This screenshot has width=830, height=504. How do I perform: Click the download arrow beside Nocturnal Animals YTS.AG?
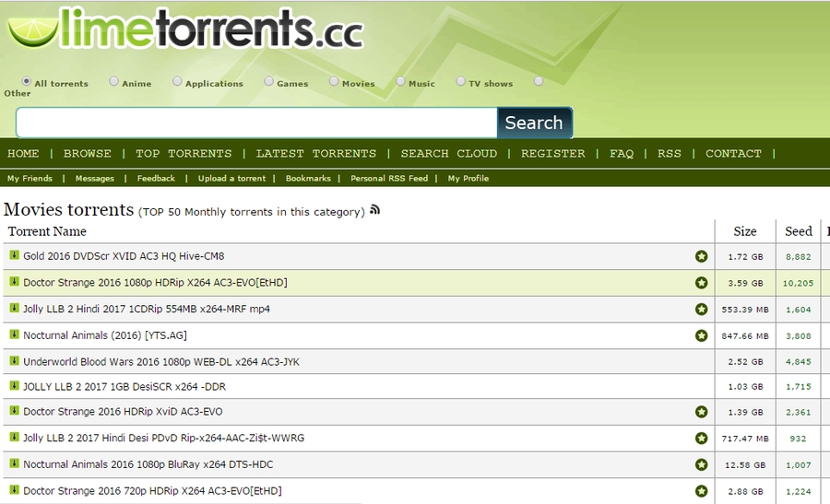(x=14, y=334)
